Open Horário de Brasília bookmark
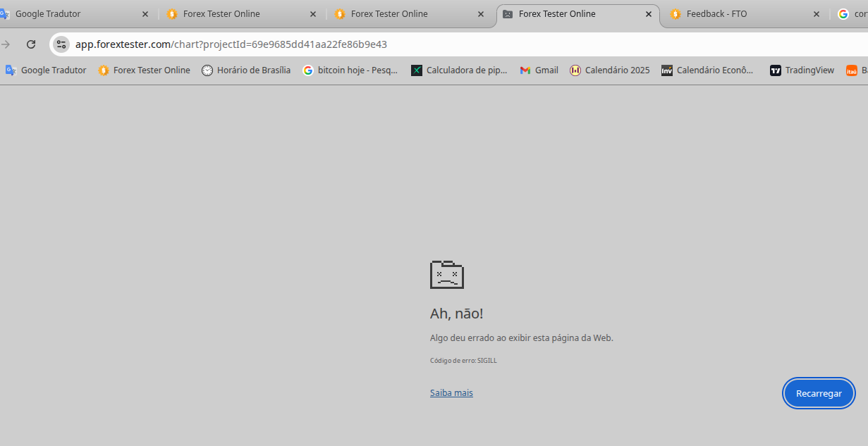The width and height of the screenshot is (868, 446). click(246, 70)
